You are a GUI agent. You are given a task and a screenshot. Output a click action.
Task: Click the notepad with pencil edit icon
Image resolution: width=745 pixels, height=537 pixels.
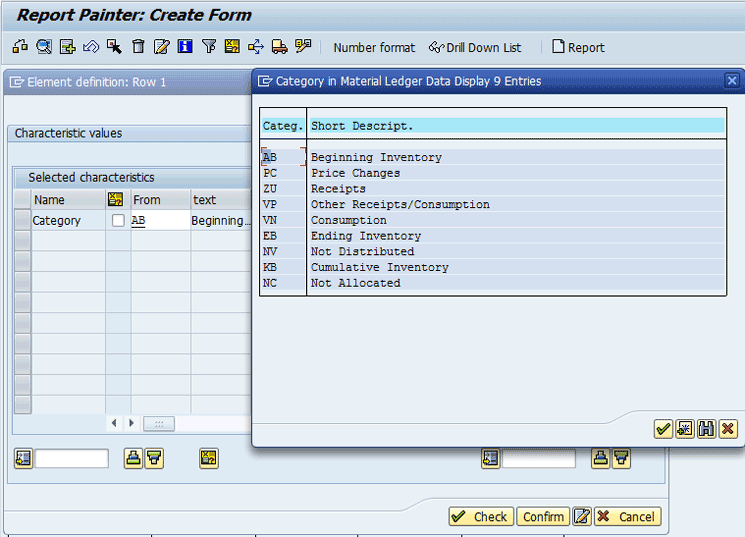162,47
